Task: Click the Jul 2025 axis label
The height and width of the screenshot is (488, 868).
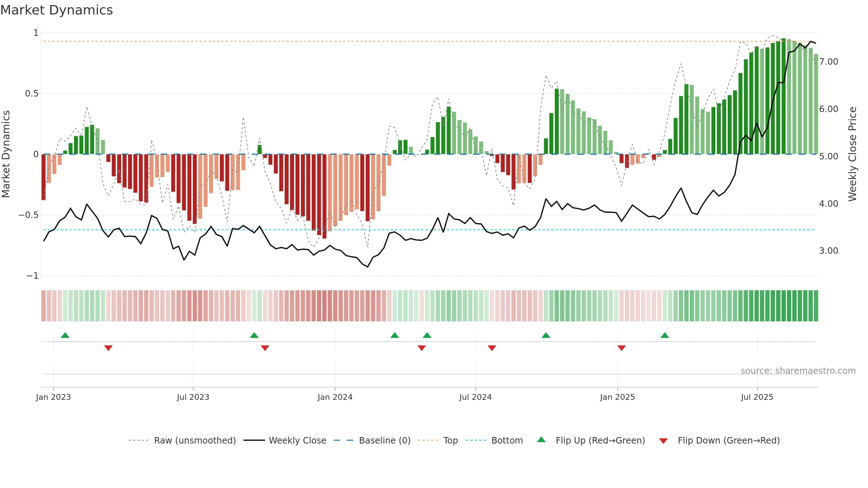Action: point(757,397)
